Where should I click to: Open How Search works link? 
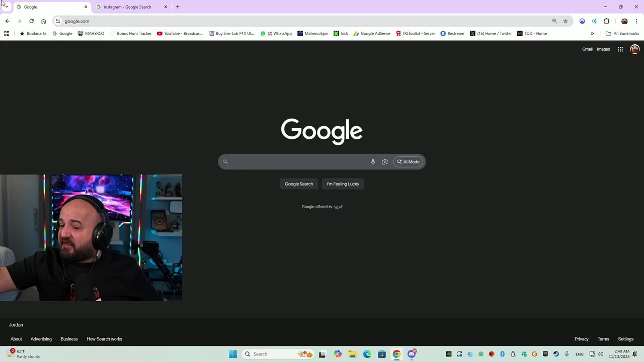pos(105,339)
